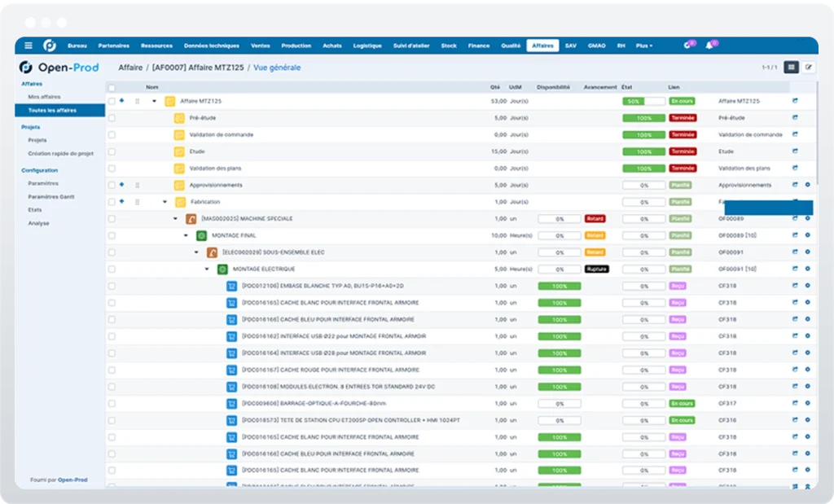Open the notifications bell icon

(x=709, y=46)
